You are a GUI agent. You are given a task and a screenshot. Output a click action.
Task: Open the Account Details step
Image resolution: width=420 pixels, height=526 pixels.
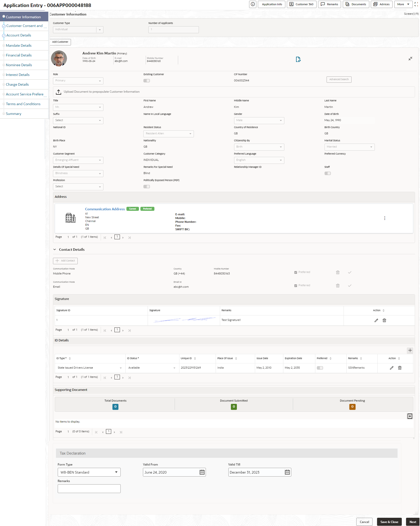tap(19, 35)
